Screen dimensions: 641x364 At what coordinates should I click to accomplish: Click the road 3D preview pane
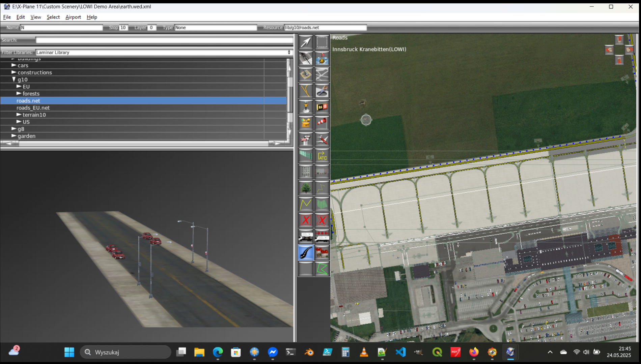tap(147, 246)
